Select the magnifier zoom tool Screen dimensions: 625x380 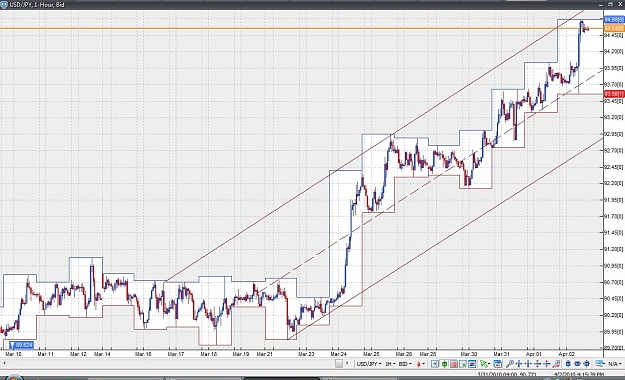[x=509, y=364]
